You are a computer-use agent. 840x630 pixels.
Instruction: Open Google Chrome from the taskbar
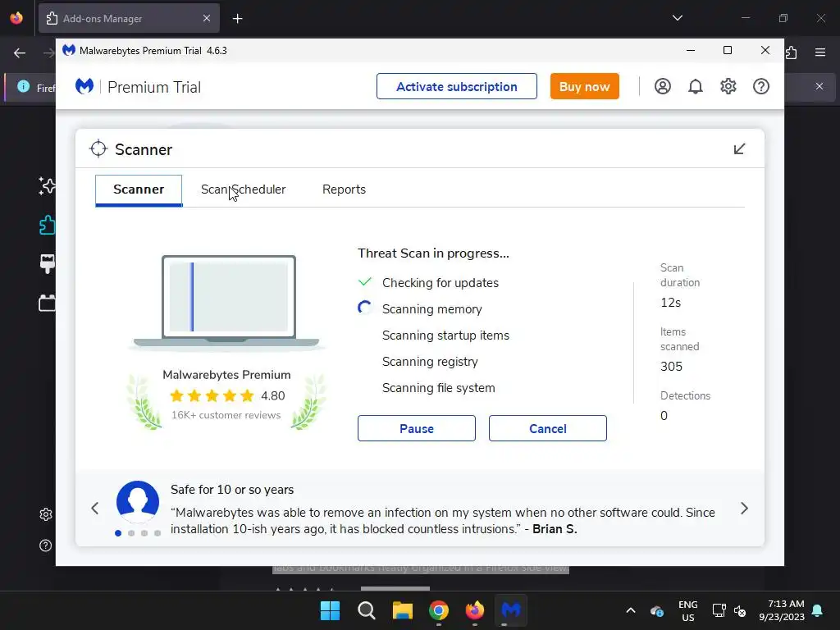click(438, 610)
